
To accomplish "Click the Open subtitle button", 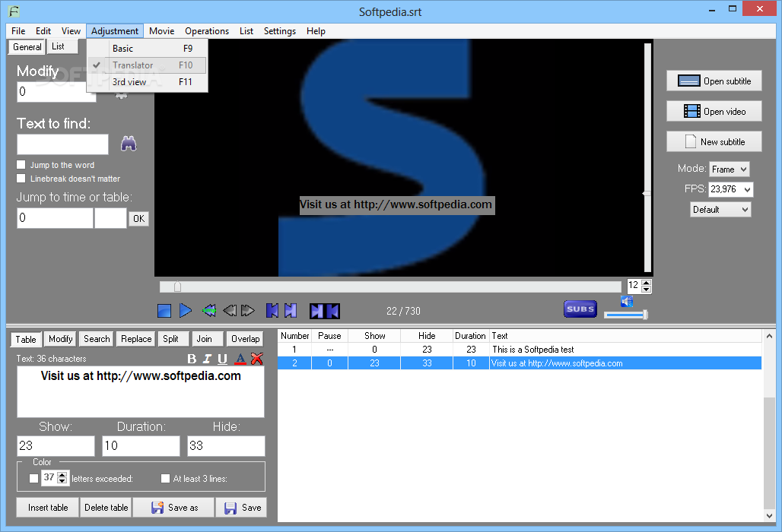I will pyautogui.click(x=714, y=81).
